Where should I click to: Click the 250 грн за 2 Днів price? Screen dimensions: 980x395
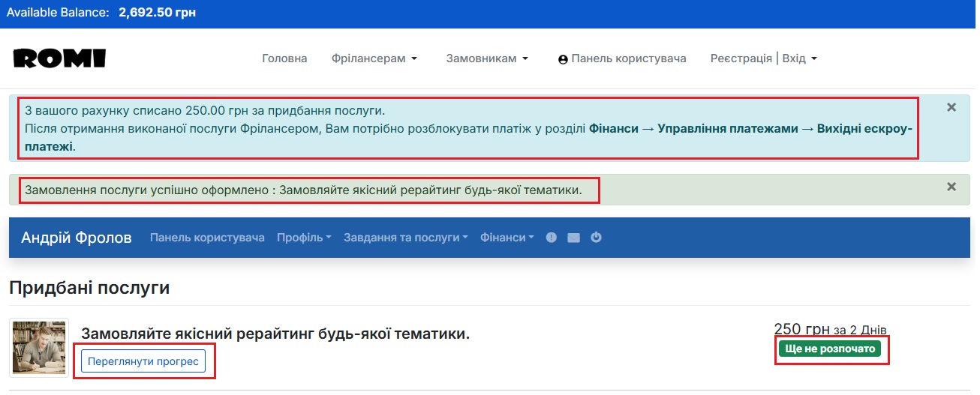point(831,329)
